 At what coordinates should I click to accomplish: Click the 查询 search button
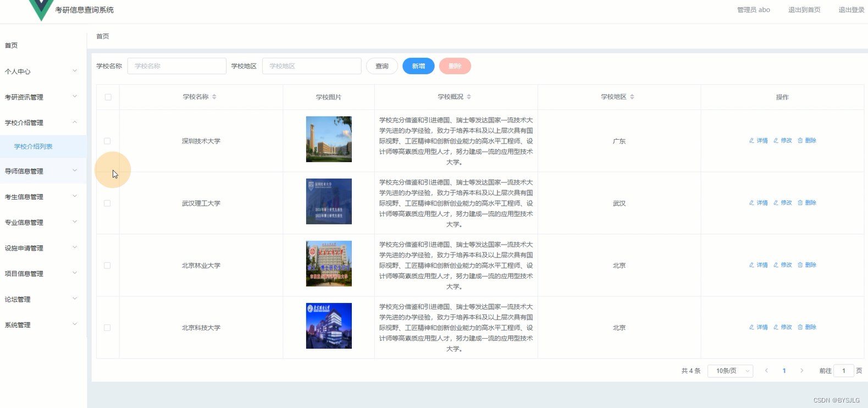(x=382, y=66)
